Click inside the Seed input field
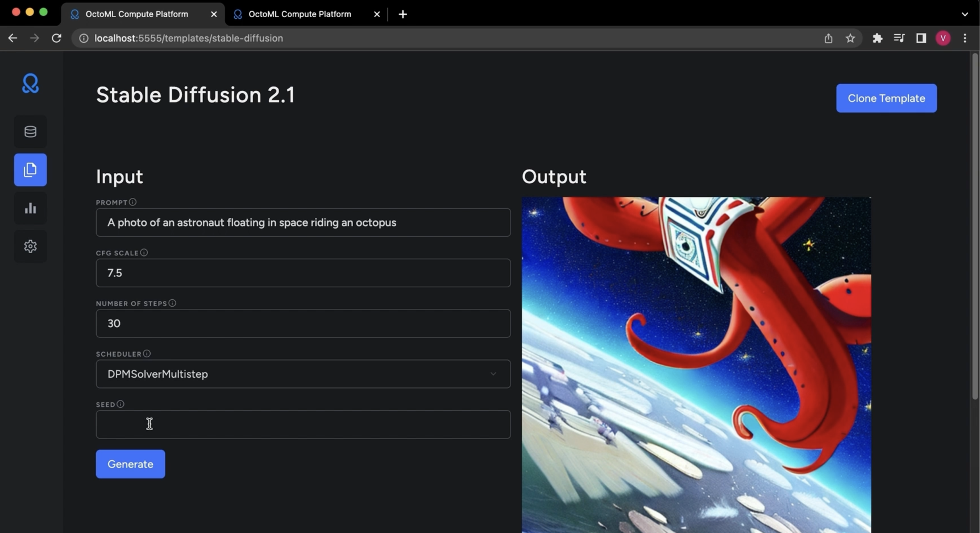This screenshot has width=980, height=533. pos(303,425)
